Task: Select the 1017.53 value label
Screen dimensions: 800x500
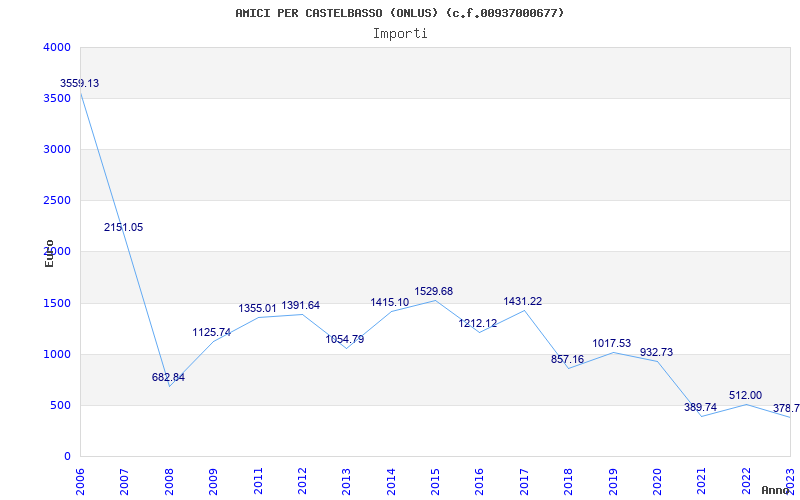Action: [x=612, y=343]
